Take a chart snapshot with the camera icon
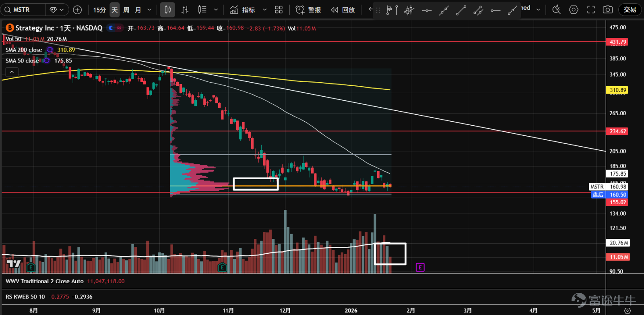This screenshot has height=315, width=644. pyautogui.click(x=608, y=10)
